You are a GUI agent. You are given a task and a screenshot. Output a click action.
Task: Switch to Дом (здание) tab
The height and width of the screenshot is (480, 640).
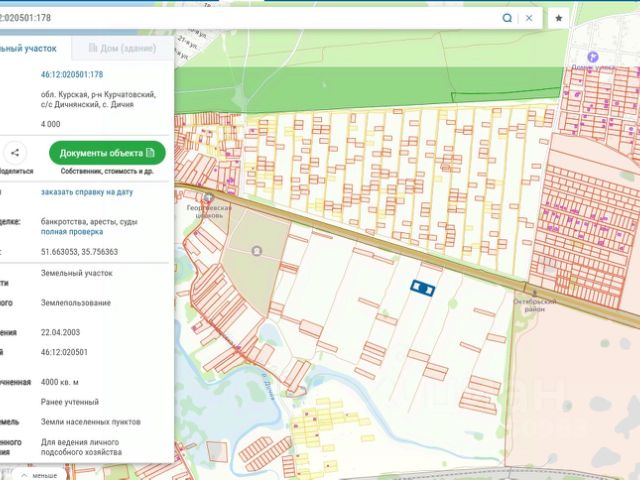coord(122,47)
